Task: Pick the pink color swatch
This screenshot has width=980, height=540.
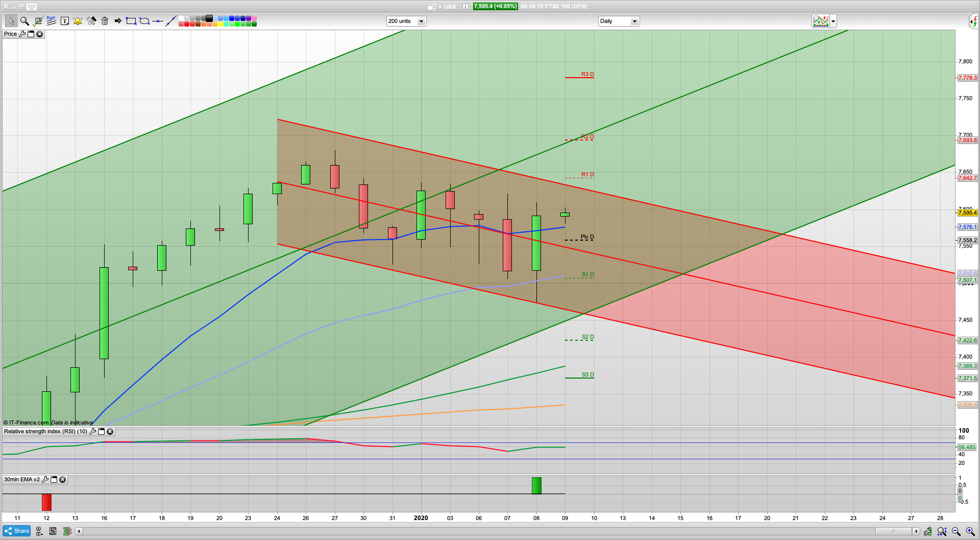Action: (x=254, y=18)
